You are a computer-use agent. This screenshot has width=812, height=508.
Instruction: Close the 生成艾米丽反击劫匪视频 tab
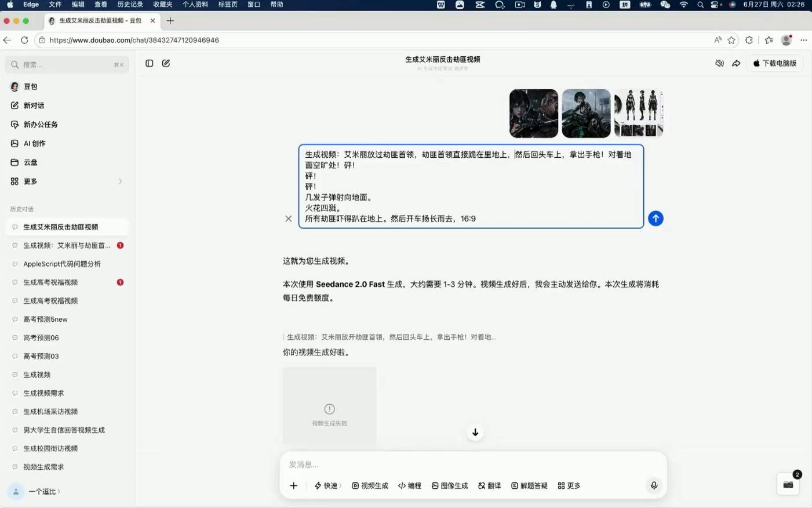click(152, 20)
